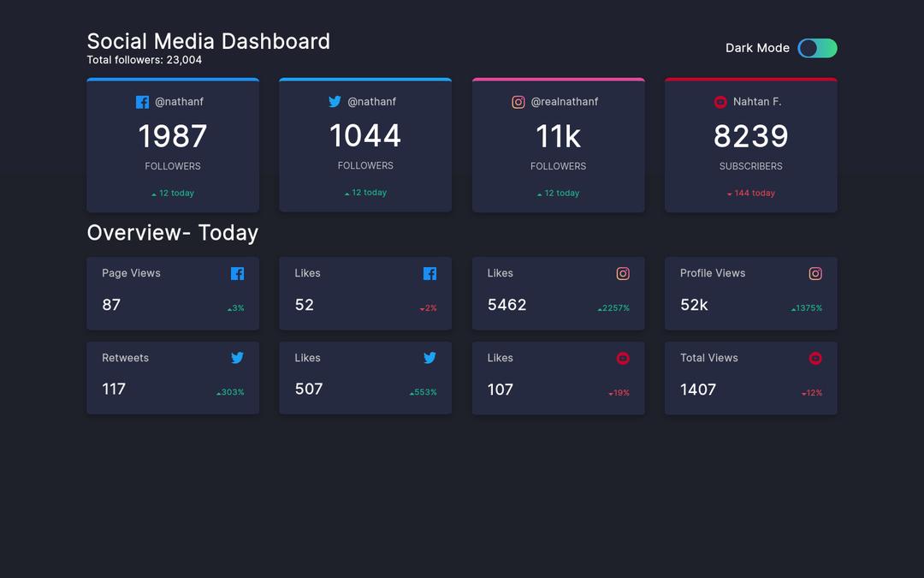Click the 144 today decrease indicator
The height and width of the screenshot is (578, 924).
pos(750,193)
